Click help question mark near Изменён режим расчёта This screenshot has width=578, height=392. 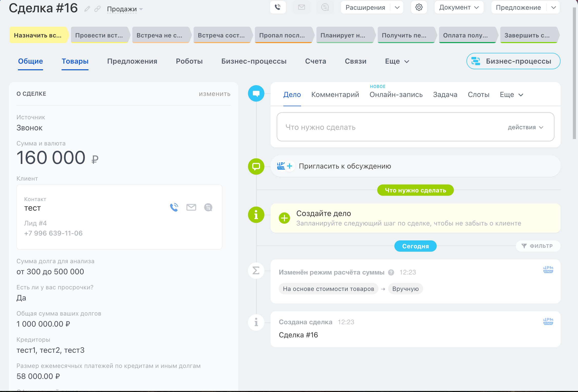pyautogui.click(x=391, y=272)
